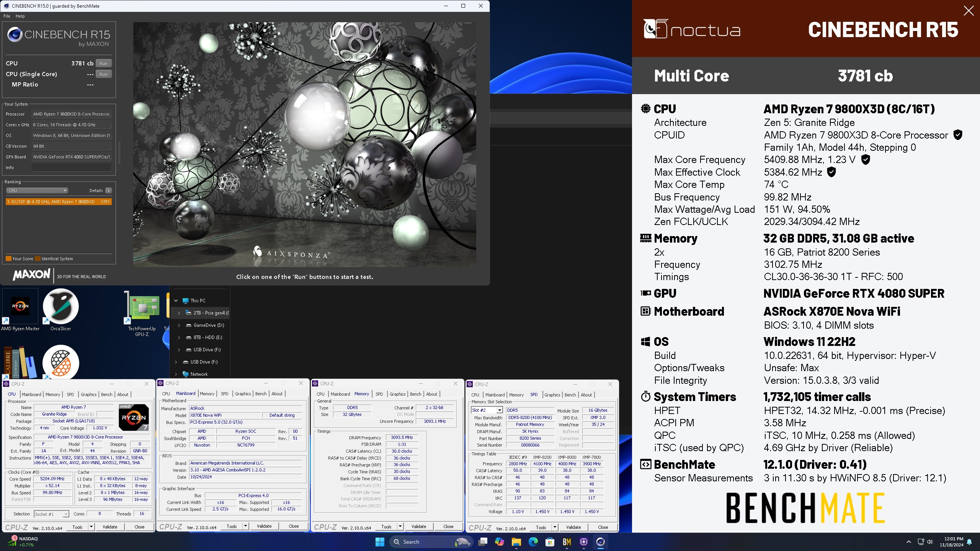Click Tools in the first CPU-Z window
This screenshot has width=980, height=551.
coord(77,527)
